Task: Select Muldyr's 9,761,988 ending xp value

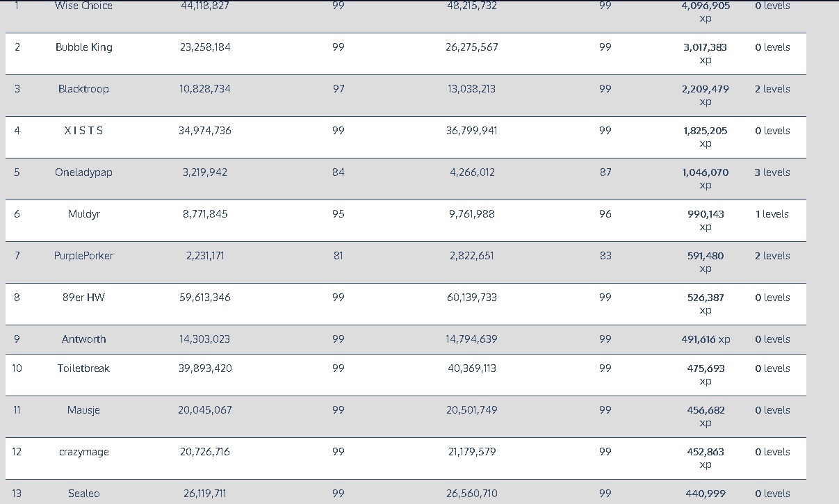Action: (472, 214)
